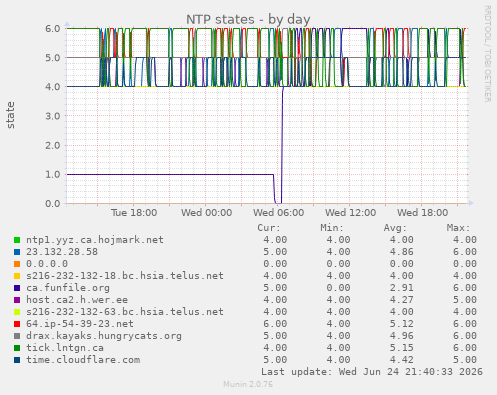The height and width of the screenshot is (395, 497).
Task: Click time.cloudflare.com average value 4.42
Action: (x=402, y=360)
